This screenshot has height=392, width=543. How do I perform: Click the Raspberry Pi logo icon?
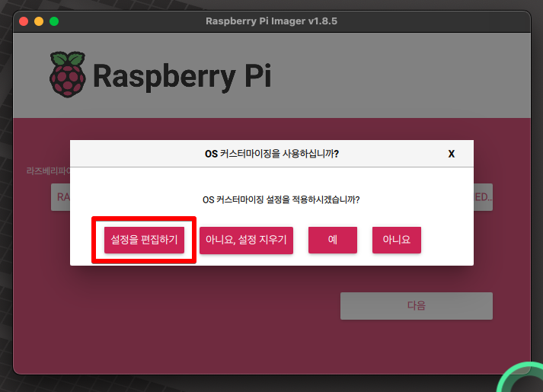68,75
